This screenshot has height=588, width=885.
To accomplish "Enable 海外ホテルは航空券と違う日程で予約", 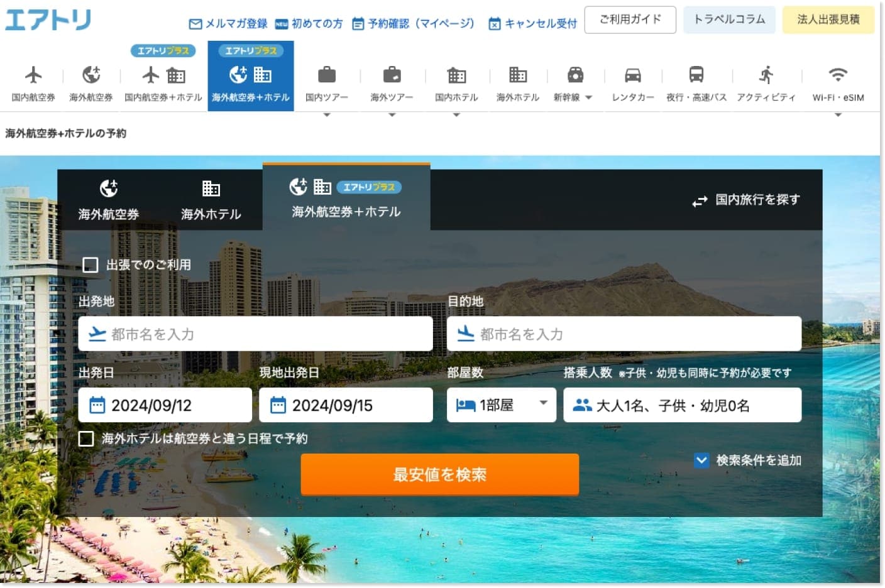I will (86, 438).
